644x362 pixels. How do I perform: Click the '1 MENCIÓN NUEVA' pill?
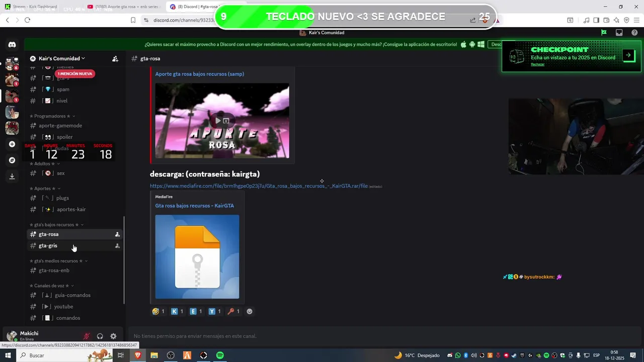point(75,74)
